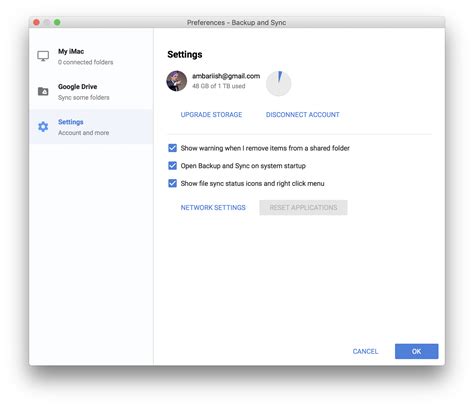
Task: Click the Settings gear icon in the sidebar
Action: 43,127
